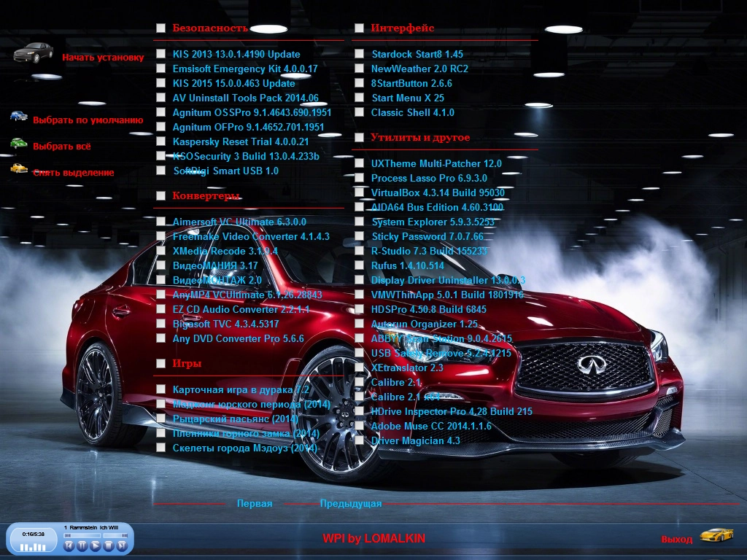Adjust the music volume slider
747x560 pixels.
click(115, 536)
